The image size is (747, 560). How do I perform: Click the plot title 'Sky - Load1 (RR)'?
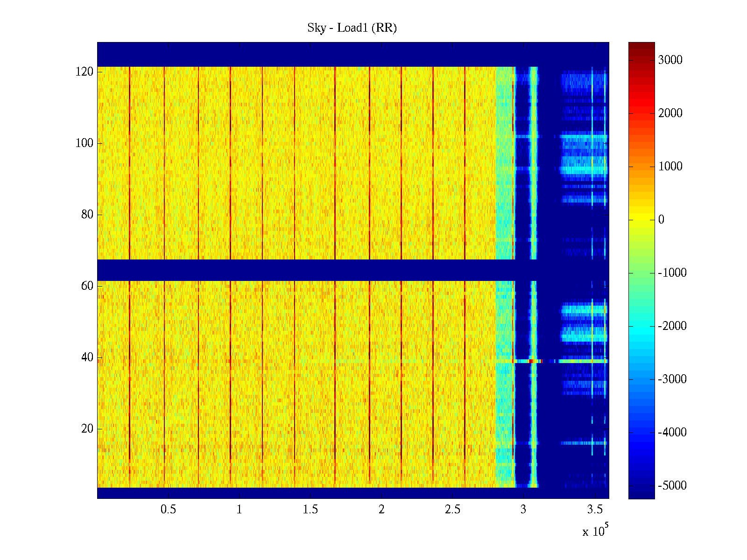click(x=352, y=28)
